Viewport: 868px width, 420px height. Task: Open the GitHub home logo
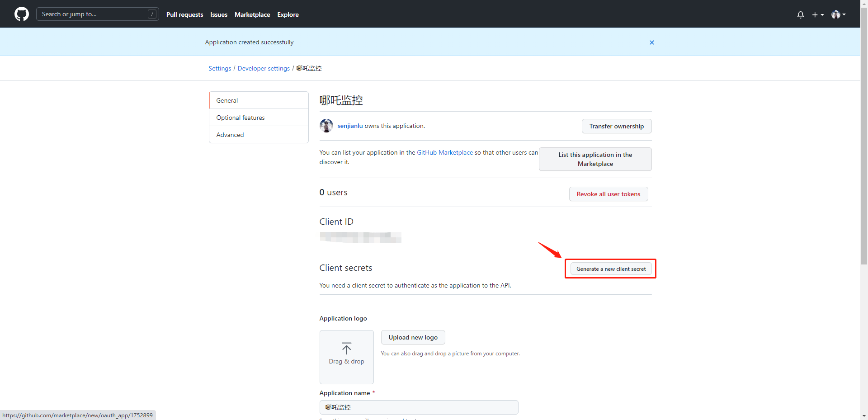(x=22, y=14)
